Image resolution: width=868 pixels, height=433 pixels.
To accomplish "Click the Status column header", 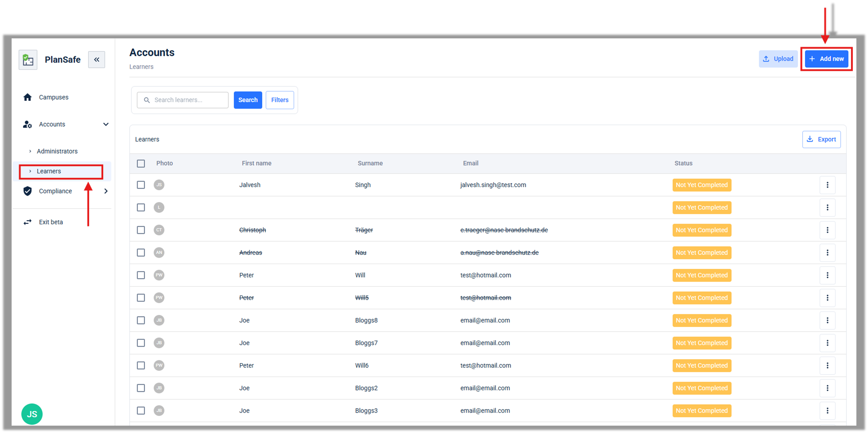I will click(683, 163).
